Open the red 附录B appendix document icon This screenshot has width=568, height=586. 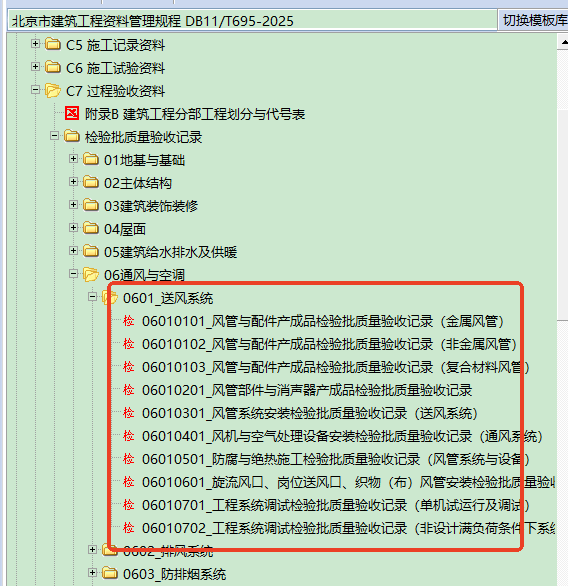[72, 113]
